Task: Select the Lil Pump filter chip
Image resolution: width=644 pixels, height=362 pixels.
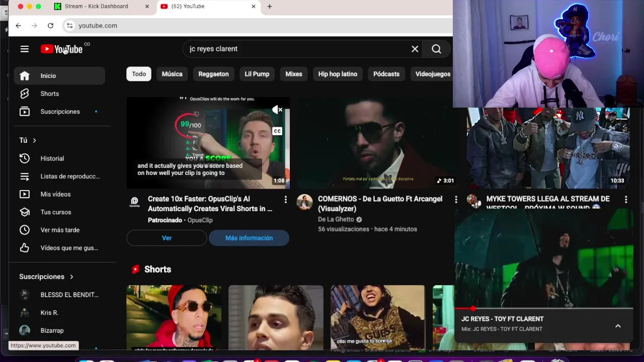Action: click(257, 74)
